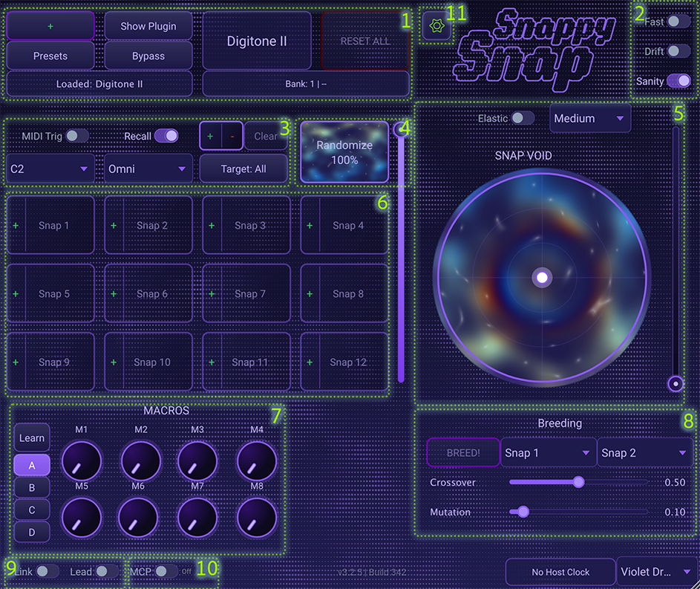700x589 pixels.
Task: Select macro bank D
Action: pos(31,532)
